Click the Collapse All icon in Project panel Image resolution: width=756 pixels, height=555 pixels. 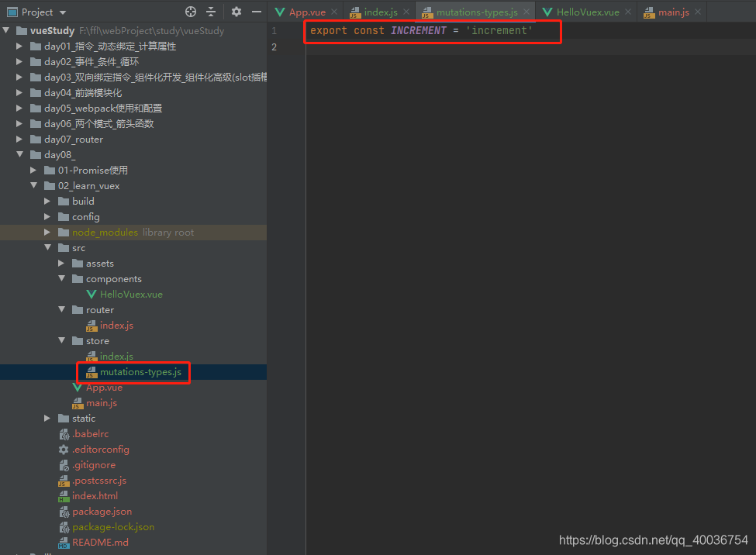coord(211,12)
